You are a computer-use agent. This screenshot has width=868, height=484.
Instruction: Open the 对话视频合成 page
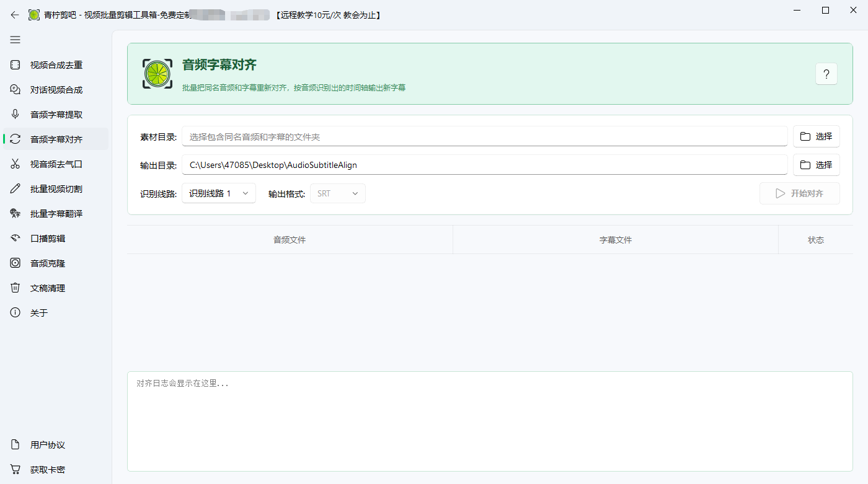pos(56,90)
